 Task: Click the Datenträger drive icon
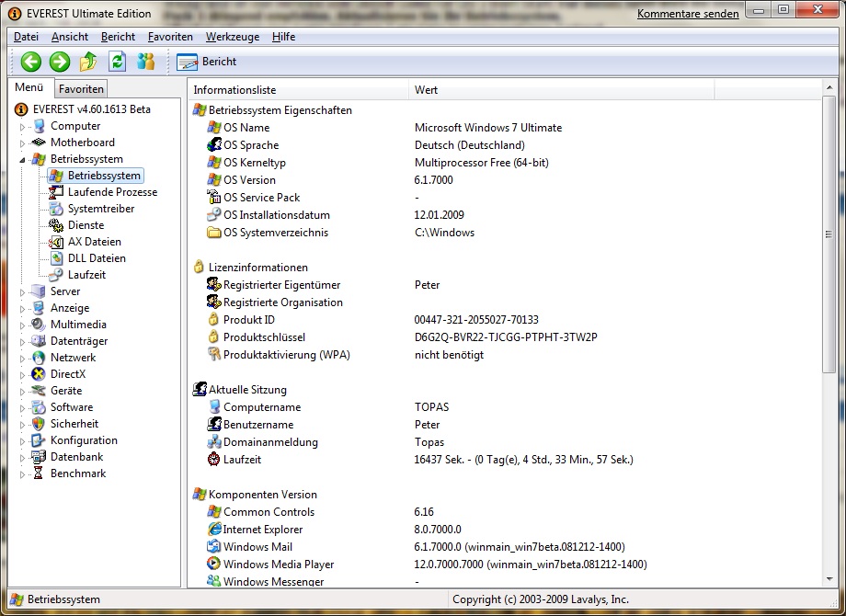click(x=39, y=341)
